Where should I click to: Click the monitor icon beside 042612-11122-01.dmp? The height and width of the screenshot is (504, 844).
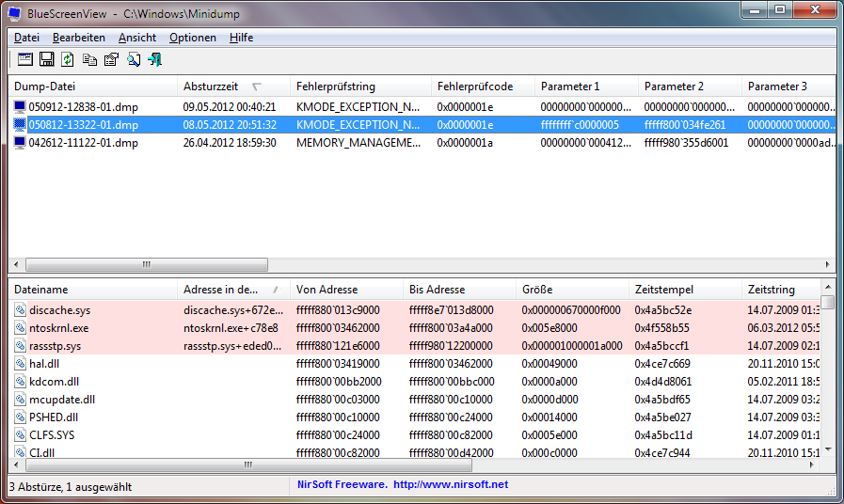pyautogui.click(x=20, y=143)
